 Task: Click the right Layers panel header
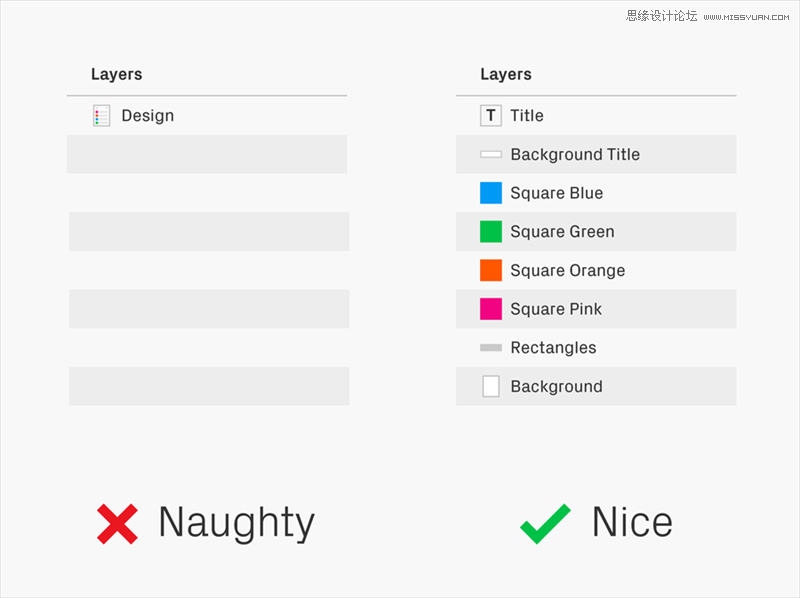coord(506,74)
